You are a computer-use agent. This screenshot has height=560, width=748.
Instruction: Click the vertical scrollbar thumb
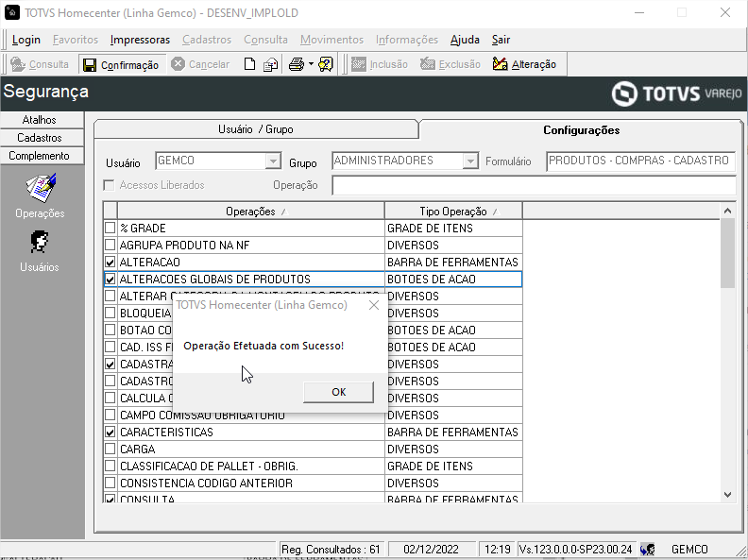[727, 253]
